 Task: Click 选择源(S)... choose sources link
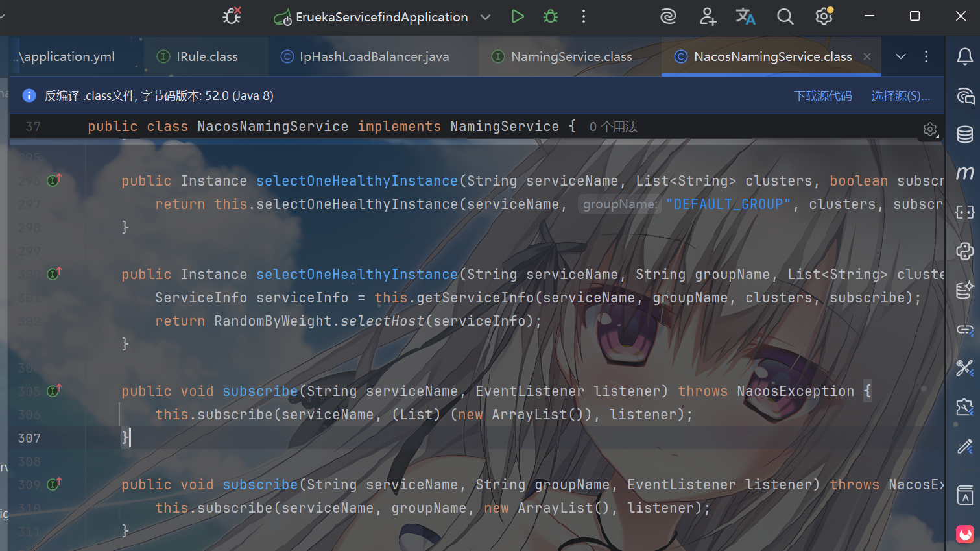pyautogui.click(x=901, y=96)
